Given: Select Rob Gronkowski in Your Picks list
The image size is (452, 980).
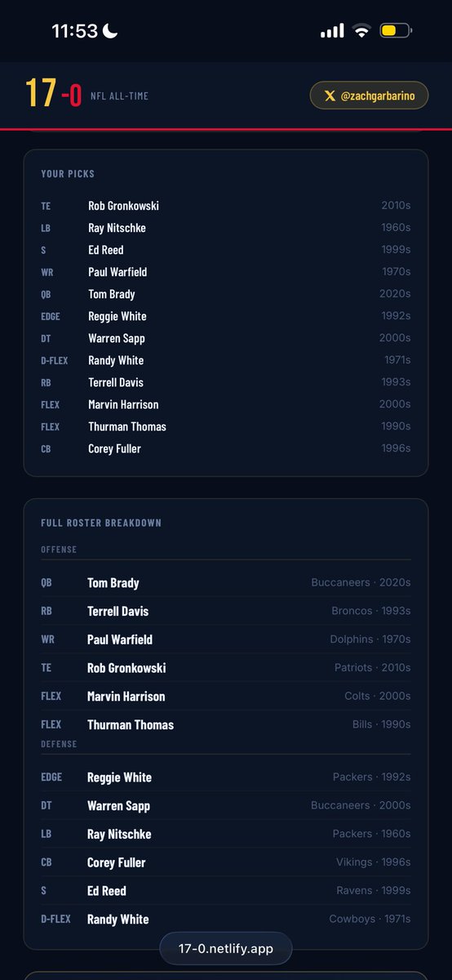Looking at the screenshot, I should (x=226, y=206).
